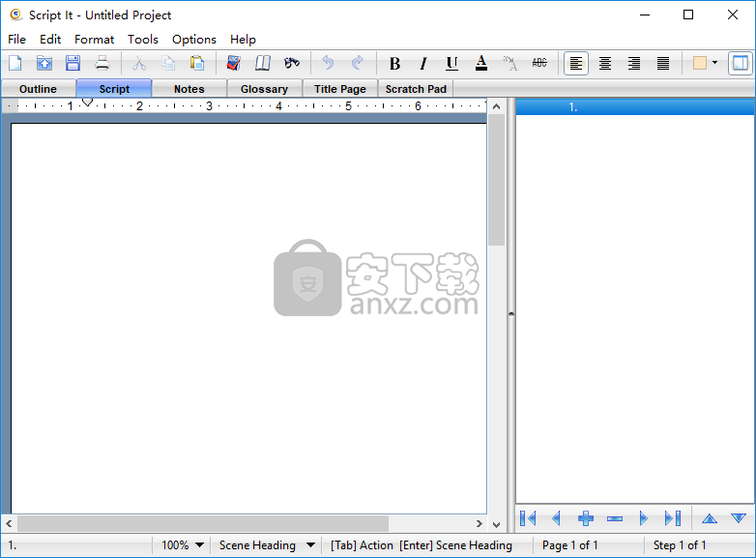The image size is (756, 558).
Task: Switch to the Glossary tab
Action: tap(264, 89)
